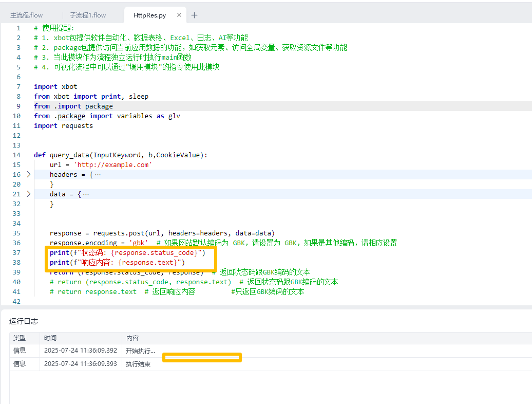Click the fold arrow beside line 21
This screenshot has height=404, width=532.
point(28,194)
